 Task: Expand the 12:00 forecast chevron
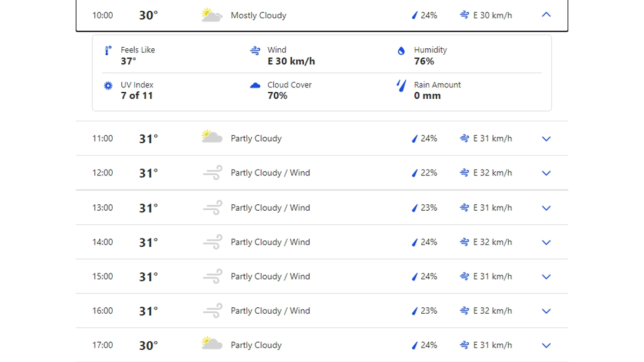pyautogui.click(x=546, y=173)
